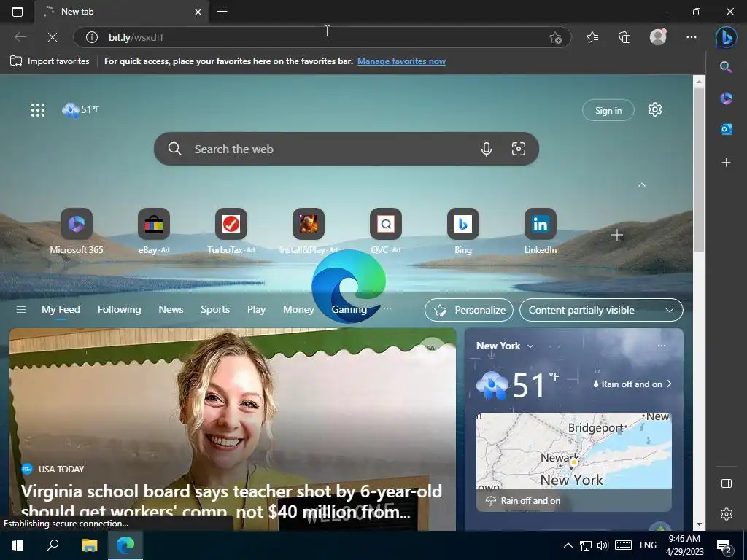The width and height of the screenshot is (747, 560).
Task: Switch to the Sports tab
Action: (215, 309)
